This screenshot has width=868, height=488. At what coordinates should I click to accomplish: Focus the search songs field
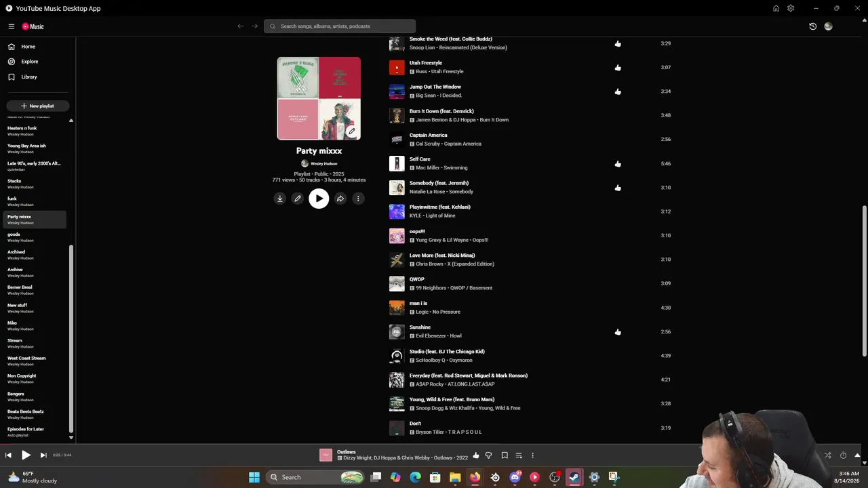click(x=340, y=26)
